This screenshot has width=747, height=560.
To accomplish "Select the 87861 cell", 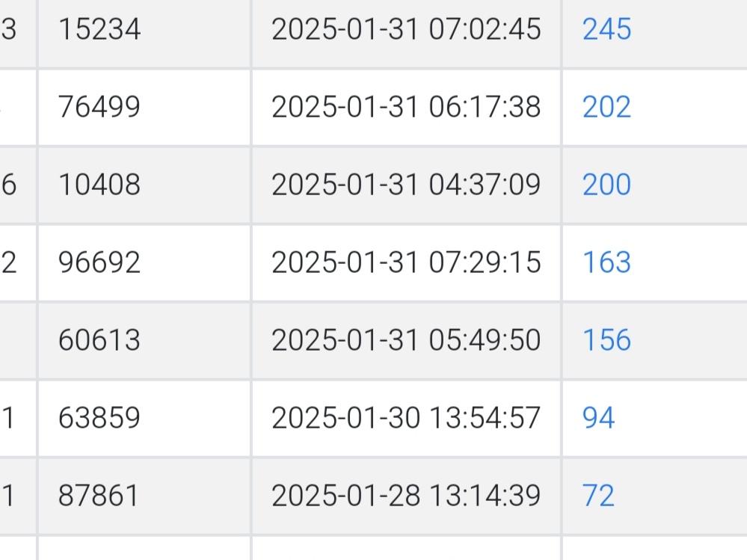I will click(99, 496).
